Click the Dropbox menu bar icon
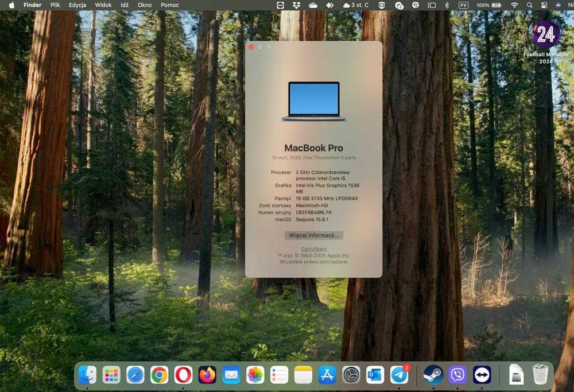Image resolution: width=574 pixels, height=392 pixels. (296, 5)
